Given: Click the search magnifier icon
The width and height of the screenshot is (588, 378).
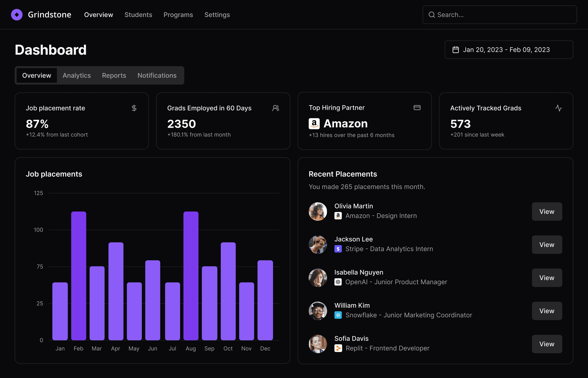Looking at the screenshot, I should pyautogui.click(x=432, y=15).
